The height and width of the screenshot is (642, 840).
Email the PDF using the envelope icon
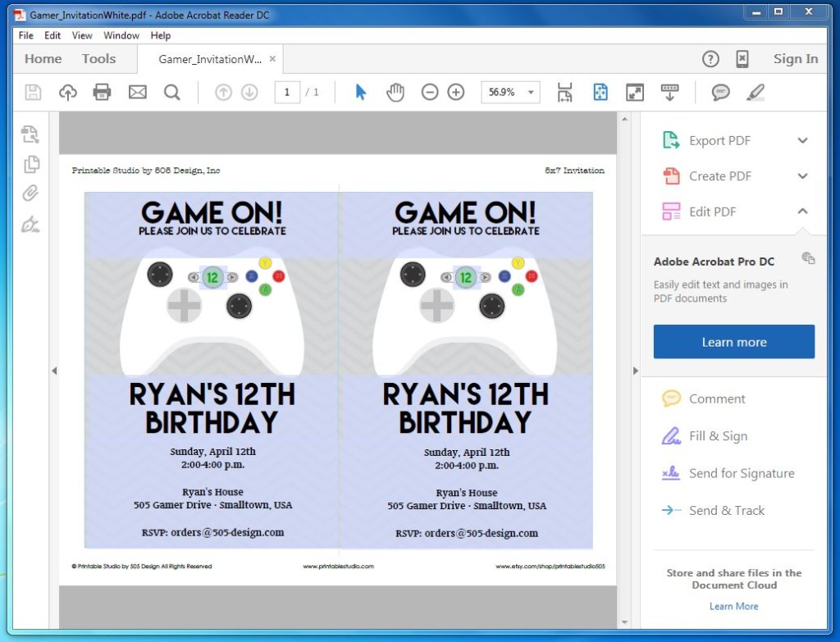point(137,92)
